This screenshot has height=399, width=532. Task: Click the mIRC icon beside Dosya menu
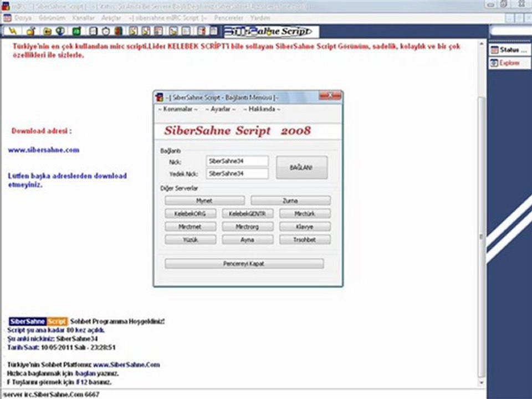coord(7,18)
